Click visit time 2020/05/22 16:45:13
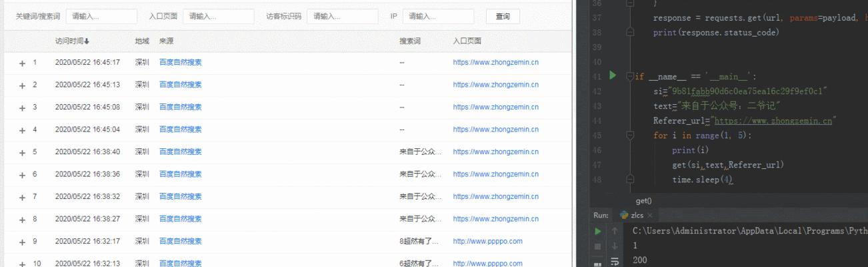The image size is (868, 267). pyautogui.click(x=87, y=85)
